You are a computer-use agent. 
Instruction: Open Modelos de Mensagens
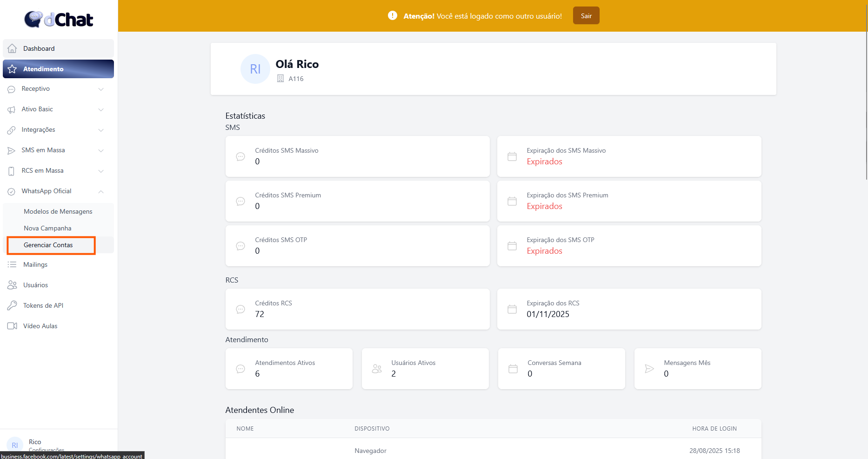pos(58,211)
